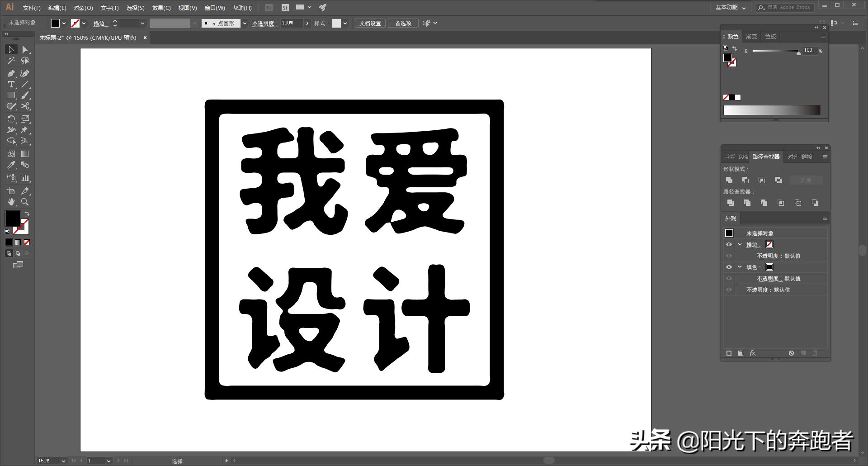
Task: Click the 文档设置 button
Action: click(x=370, y=23)
